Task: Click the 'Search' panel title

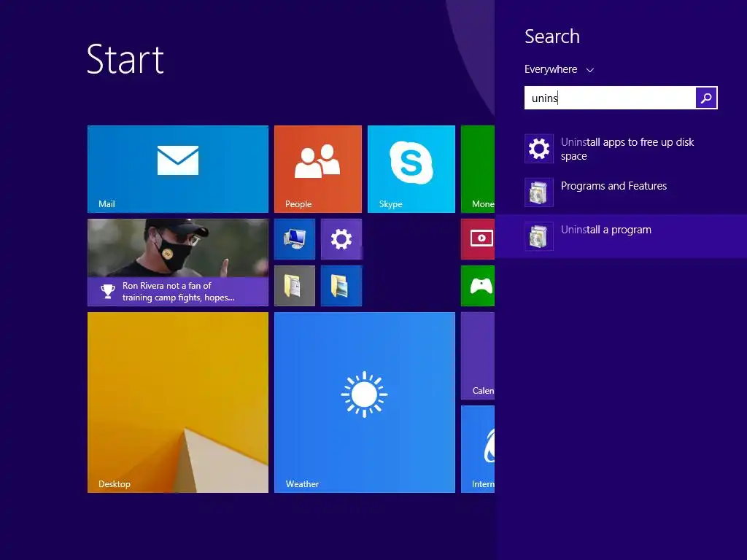Action: pos(552,36)
